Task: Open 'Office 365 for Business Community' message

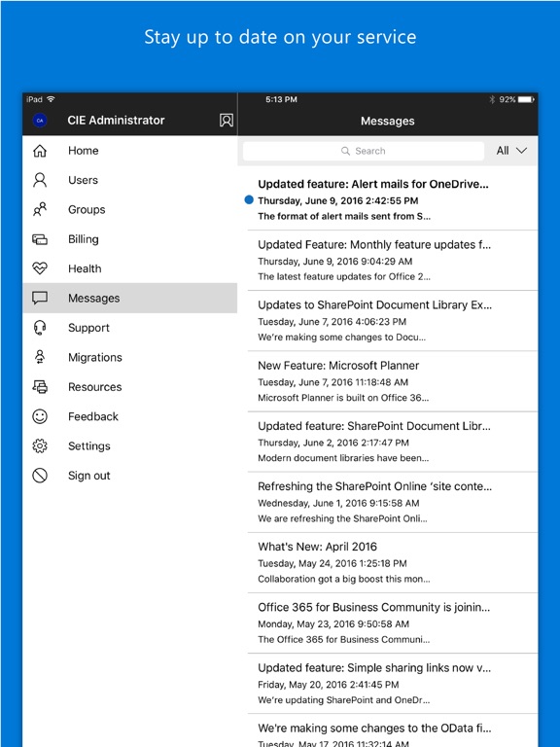Action: [x=388, y=623]
